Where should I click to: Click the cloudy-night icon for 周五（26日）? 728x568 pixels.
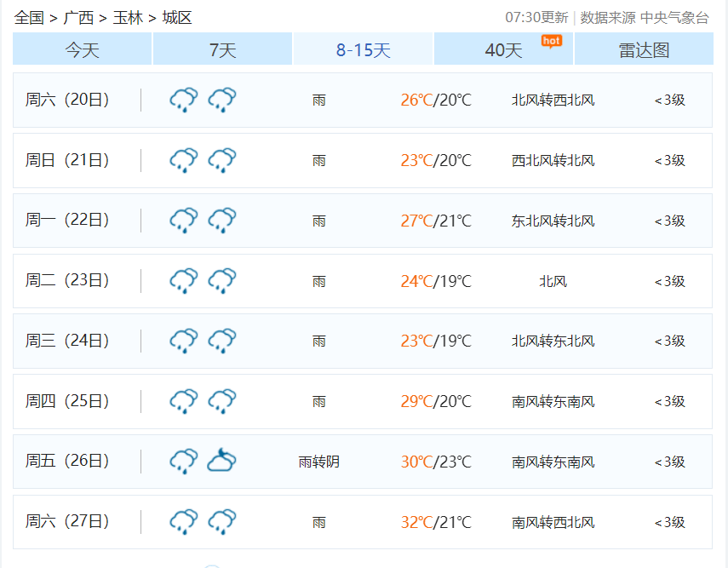click(221, 461)
